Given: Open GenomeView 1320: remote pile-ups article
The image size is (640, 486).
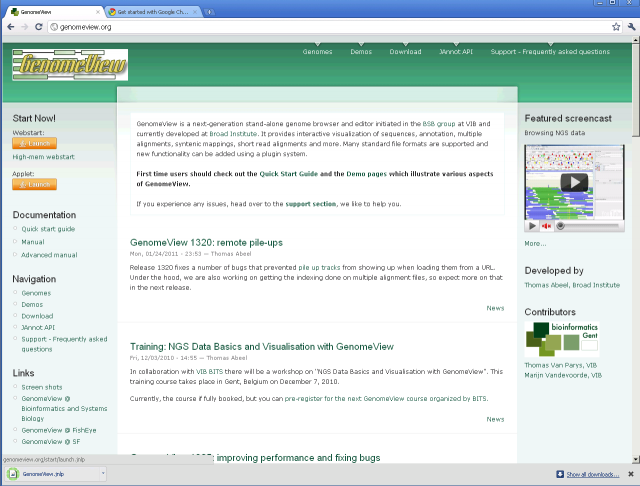Looking at the screenshot, I should pos(206,243).
